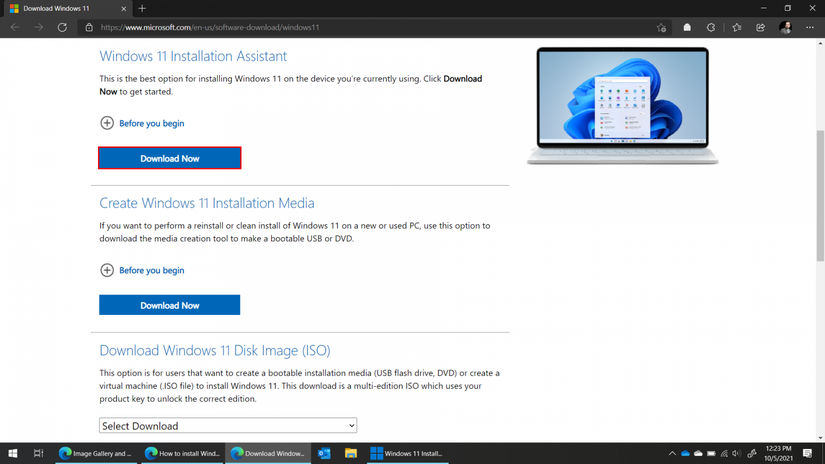Click the browser Refresh icon
The height and width of the screenshot is (464, 825).
pyautogui.click(x=62, y=28)
